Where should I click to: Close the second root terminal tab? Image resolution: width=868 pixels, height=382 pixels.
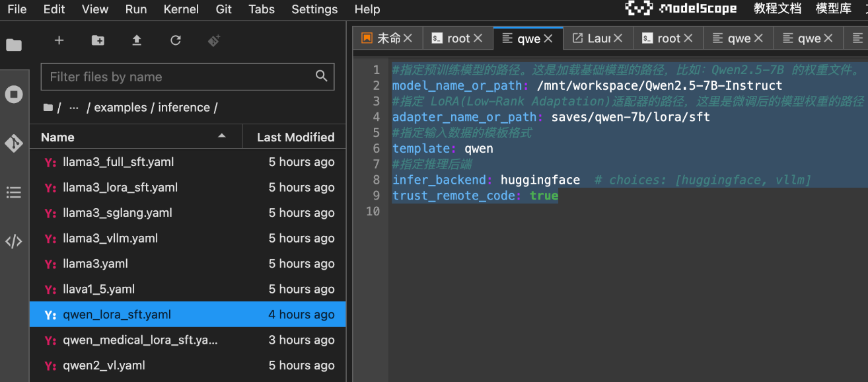click(x=688, y=38)
